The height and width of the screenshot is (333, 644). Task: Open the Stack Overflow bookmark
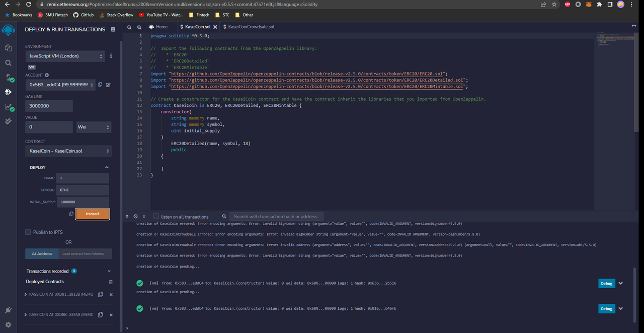116,15
